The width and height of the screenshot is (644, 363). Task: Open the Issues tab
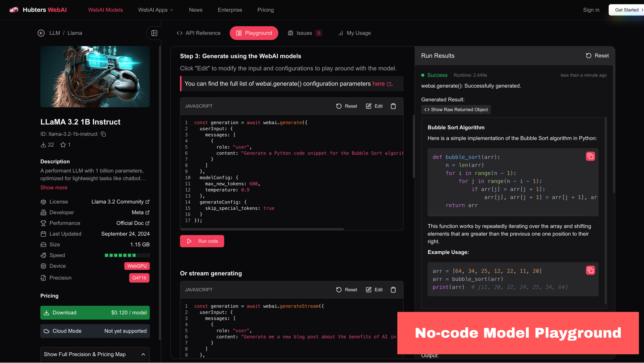304,33
